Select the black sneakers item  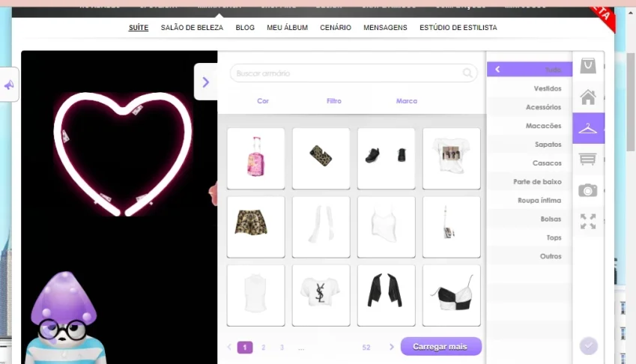(386, 159)
